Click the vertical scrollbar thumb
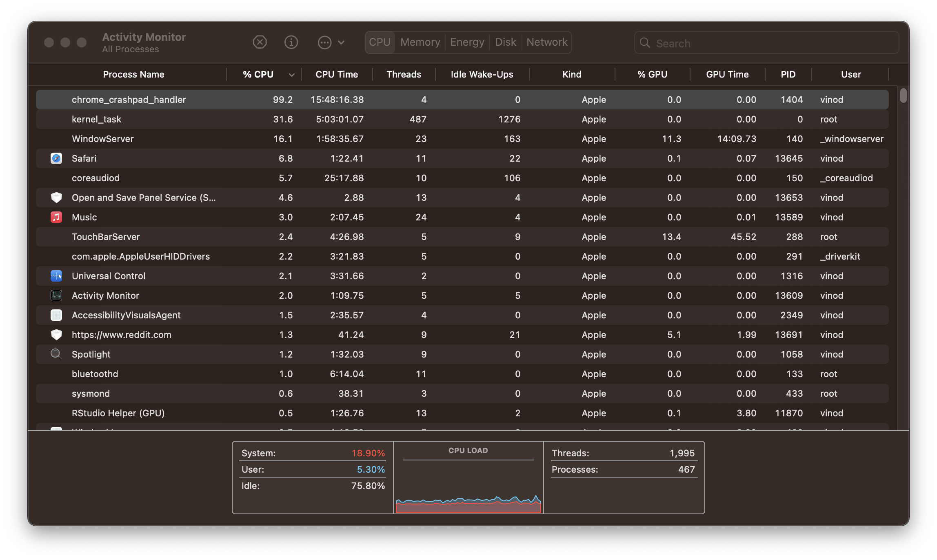Viewport: 937px width, 560px height. click(x=903, y=96)
